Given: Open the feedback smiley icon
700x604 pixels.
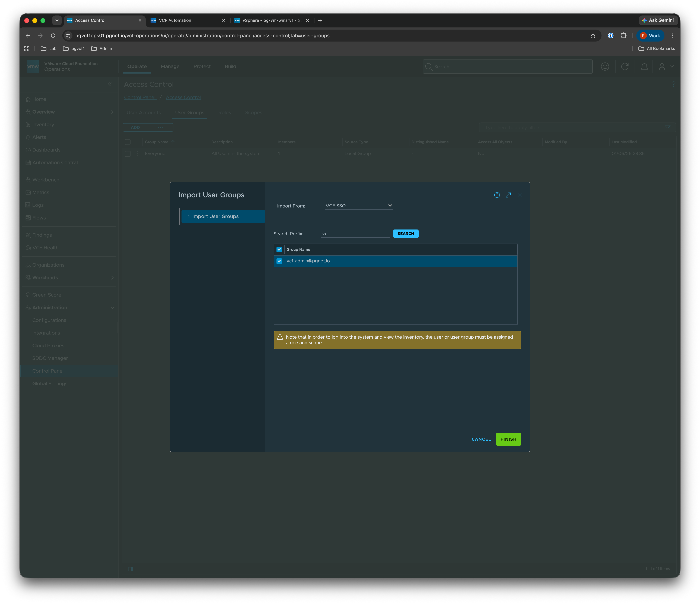Looking at the screenshot, I should pyautogui.click(x=605, y=67).
